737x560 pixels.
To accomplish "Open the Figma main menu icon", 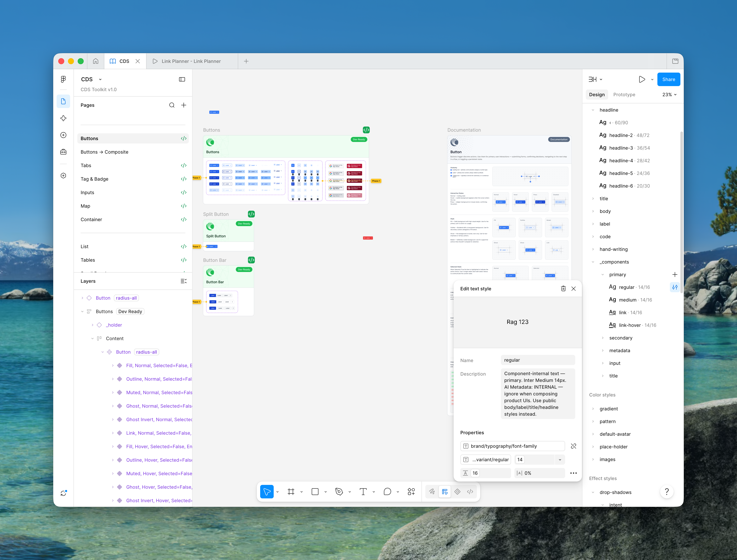I will [x=63, y=79].
